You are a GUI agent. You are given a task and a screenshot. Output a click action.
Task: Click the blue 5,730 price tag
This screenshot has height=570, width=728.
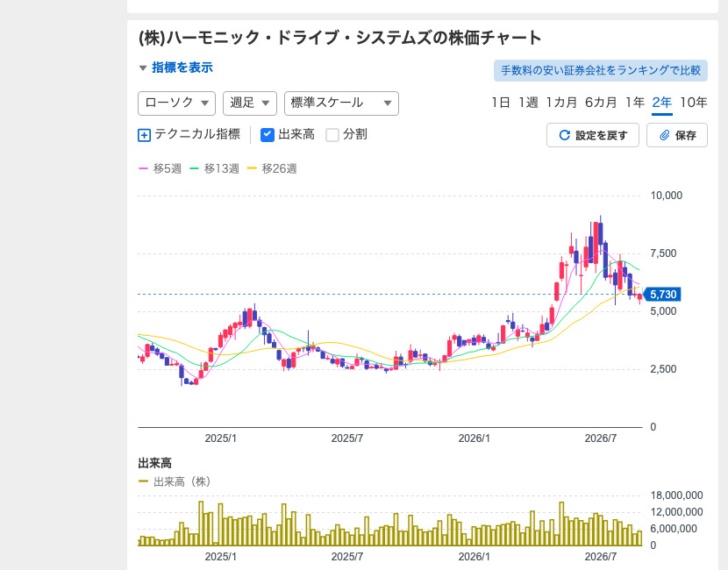(662, 295)
